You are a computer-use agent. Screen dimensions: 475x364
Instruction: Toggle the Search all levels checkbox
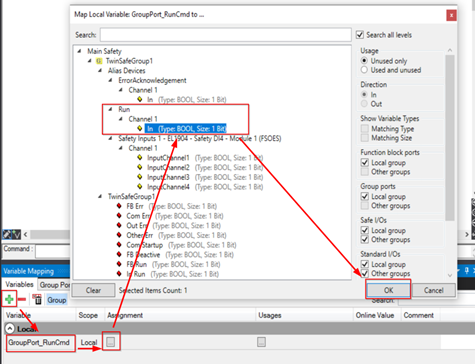click(360, 35)
